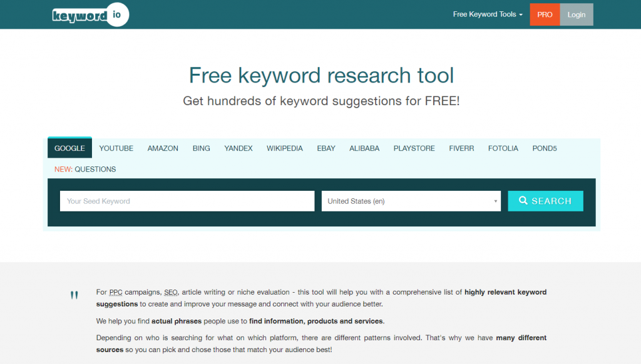641x364 pixels.
Task: Click the underlined SEO abbreviation
Action: (171, 292)
